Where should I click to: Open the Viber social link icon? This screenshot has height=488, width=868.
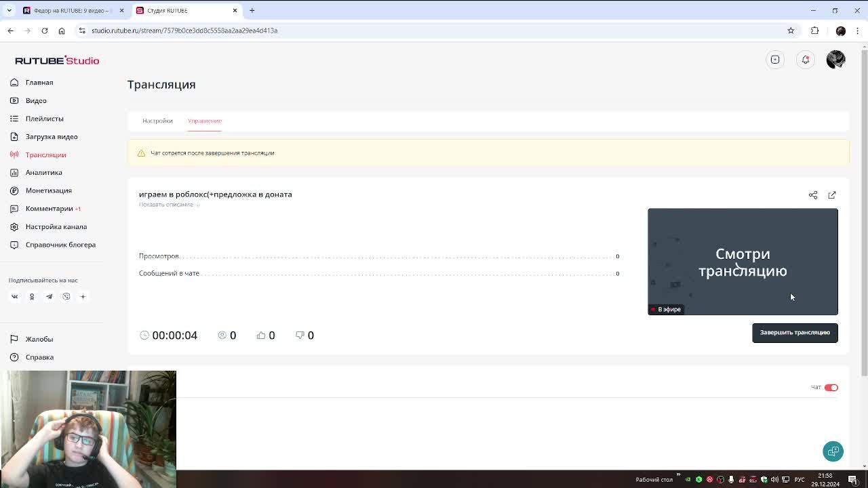(x=66, y=296)
